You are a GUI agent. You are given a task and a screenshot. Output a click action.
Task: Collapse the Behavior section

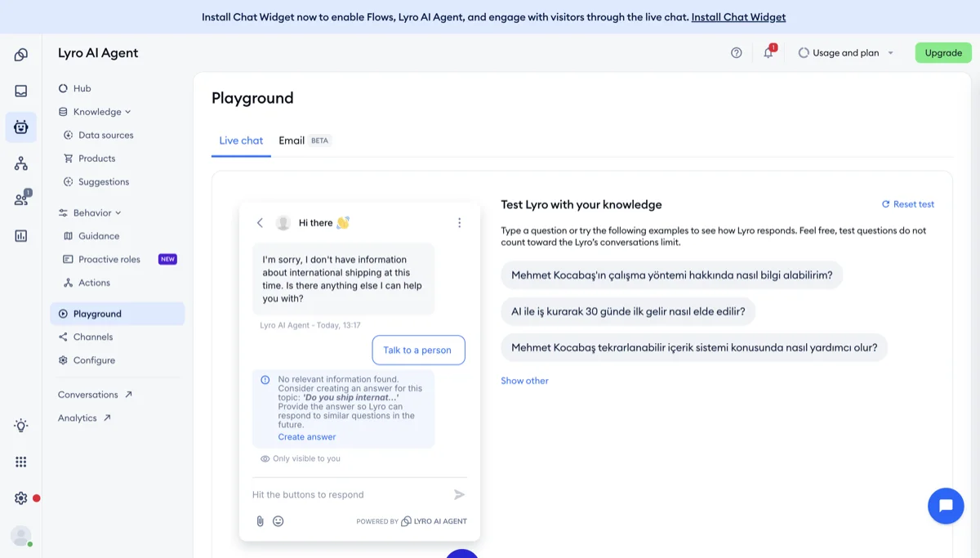click(x=91, y=213)
